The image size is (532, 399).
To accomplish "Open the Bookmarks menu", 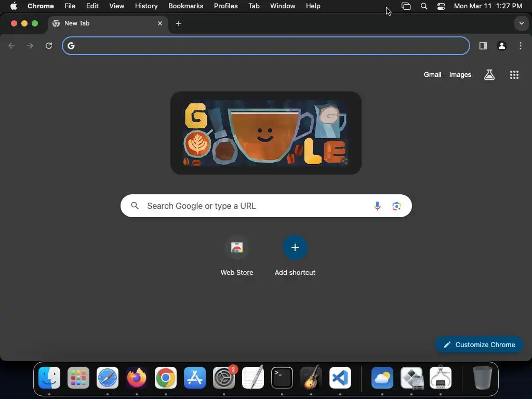I will 186,6.
